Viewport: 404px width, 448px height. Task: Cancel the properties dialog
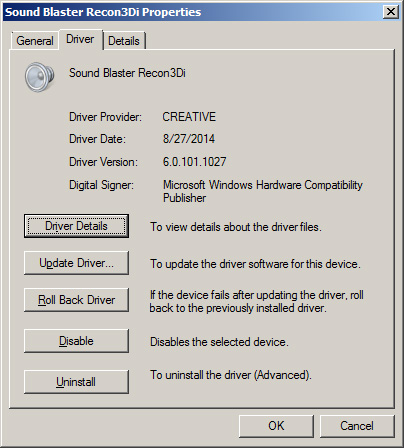pos(357,426)
